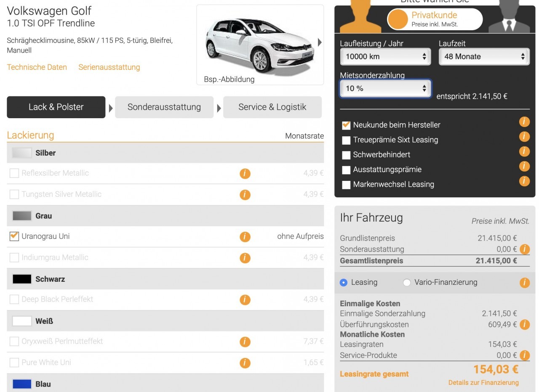Open info icon for Pure White Uni
This screenshot has width=539, height=392.
[245, 363]
